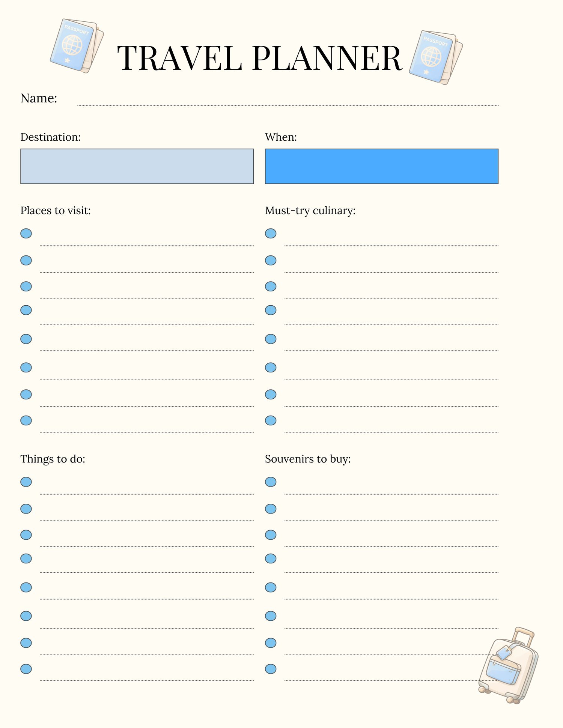Check the first Things to do bullet

coord(26,482)
